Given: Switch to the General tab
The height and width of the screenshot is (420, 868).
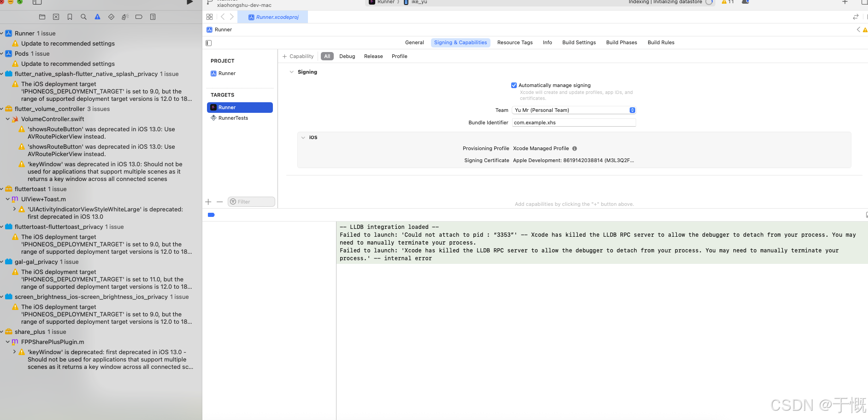Looking at the screenshot, I should coord(414,43).
